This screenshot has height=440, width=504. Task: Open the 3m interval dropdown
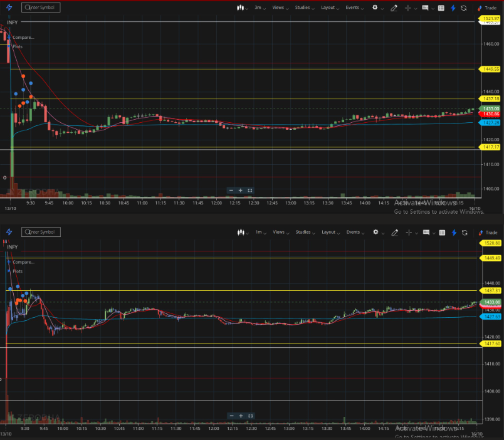pos(260,8)
